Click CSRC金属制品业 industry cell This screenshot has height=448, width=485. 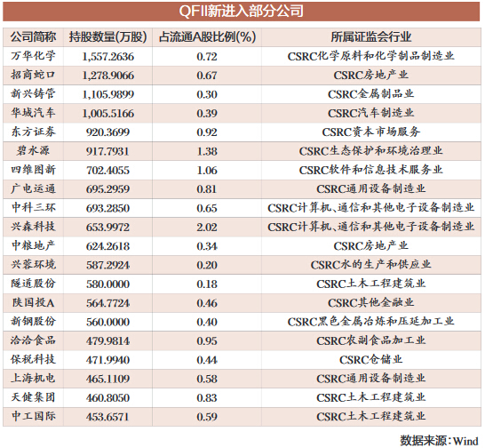pyautogui.click(x=371, y=94)
